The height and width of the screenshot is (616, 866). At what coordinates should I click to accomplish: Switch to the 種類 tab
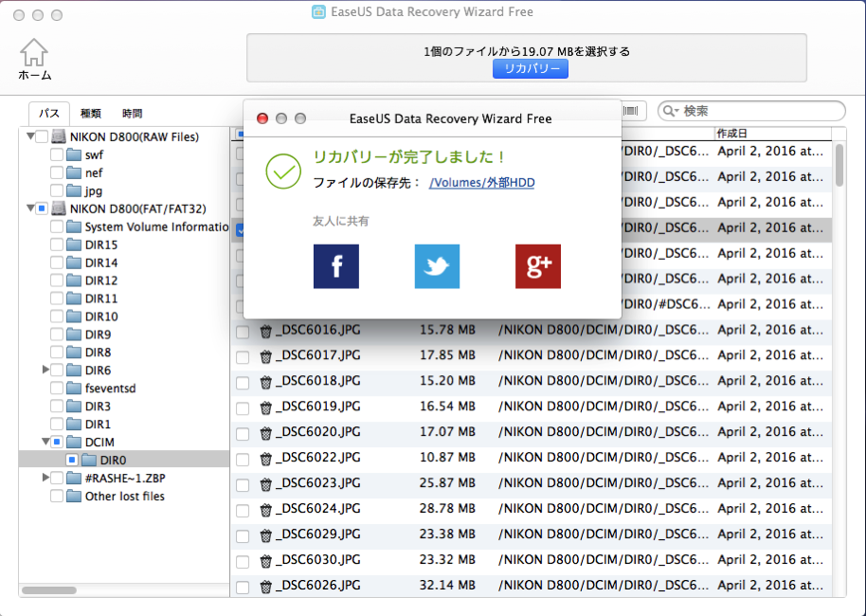click(90, 113)
